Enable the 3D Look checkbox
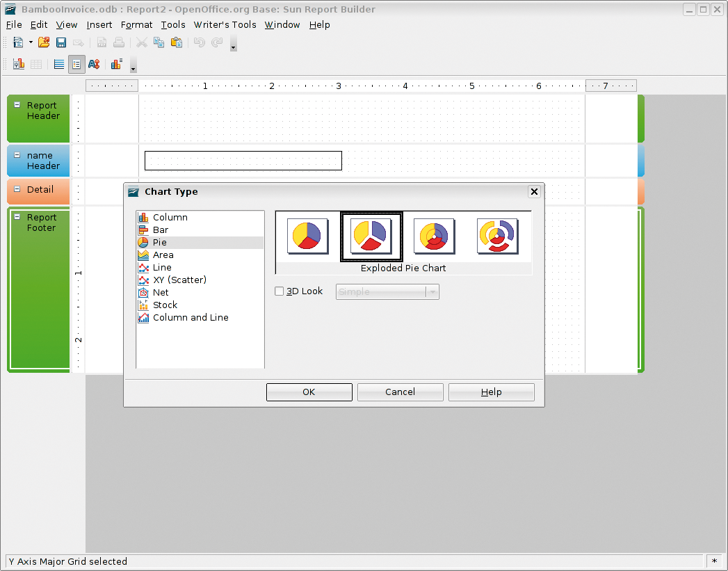 (279, 291)
